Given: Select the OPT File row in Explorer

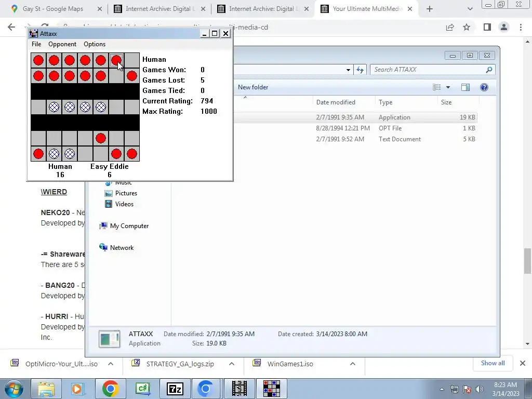Looking at the screenshot, I should click(355, 128).
